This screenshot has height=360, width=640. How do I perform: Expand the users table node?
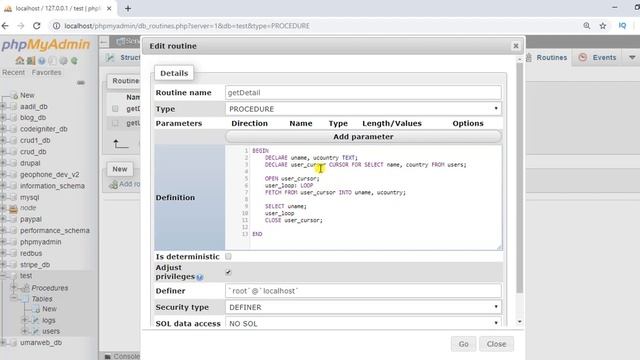pos(25,331)
